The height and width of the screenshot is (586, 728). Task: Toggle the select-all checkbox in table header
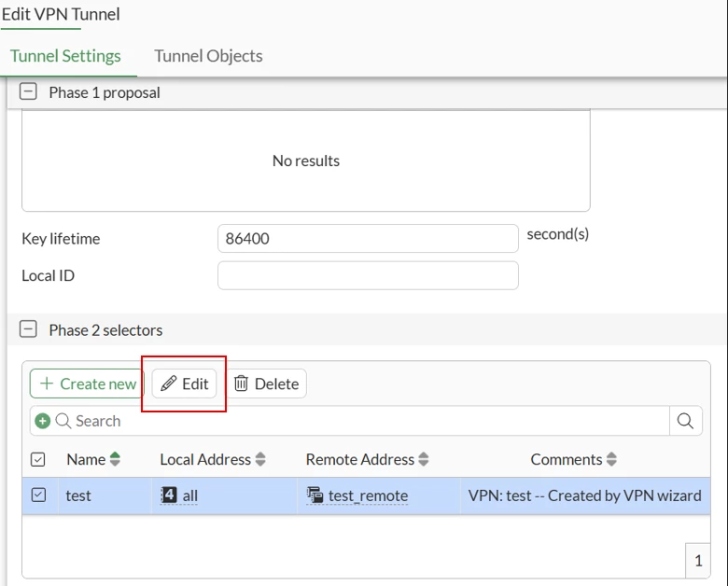38,459
